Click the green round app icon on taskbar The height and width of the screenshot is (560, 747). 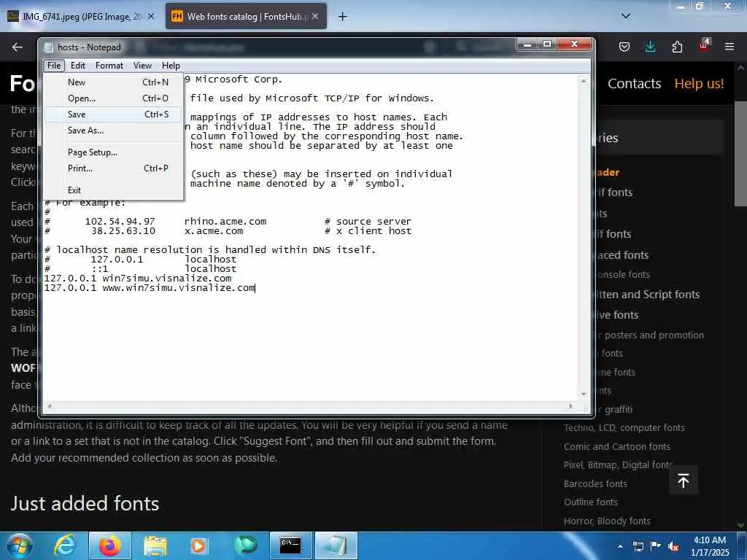pyautogui.click(x=245, y=545)
